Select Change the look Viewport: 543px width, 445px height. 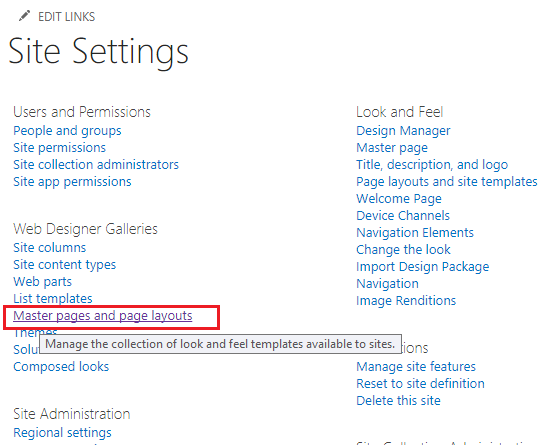[x=403, y=250]
